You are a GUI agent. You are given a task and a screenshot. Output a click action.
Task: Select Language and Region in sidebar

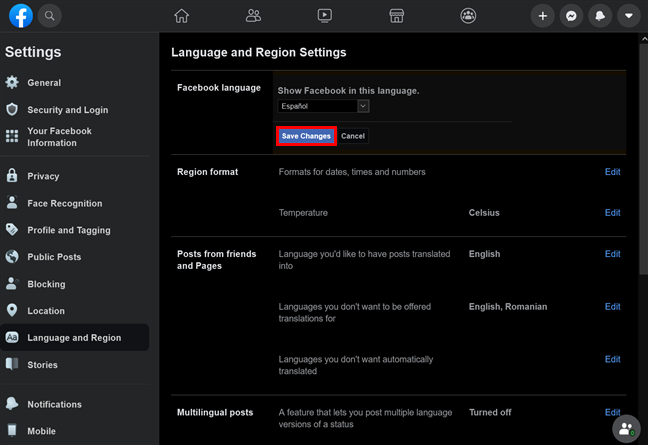[x=75, y=338]
